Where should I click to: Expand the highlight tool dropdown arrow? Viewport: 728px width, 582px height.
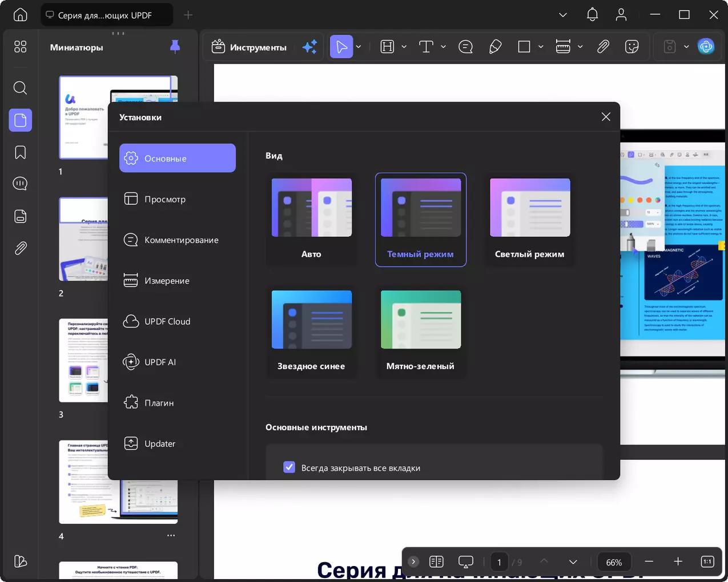pos(404,47)
